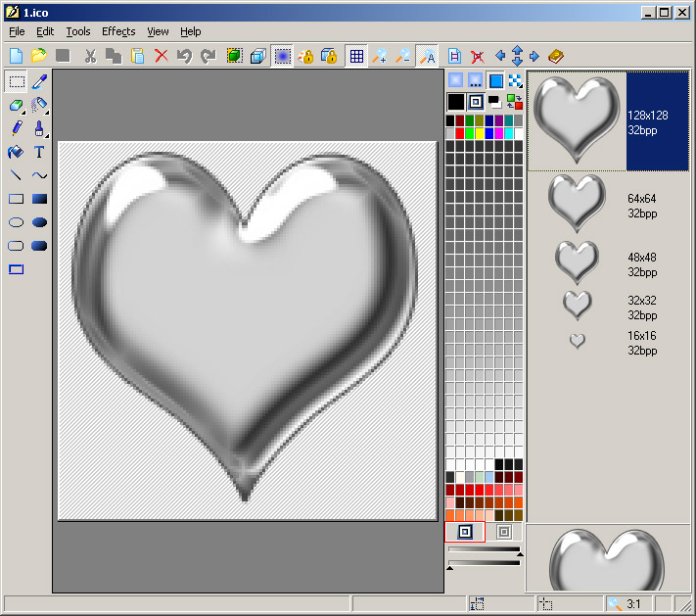Click the save image format icon
Image resolution: width=696 pixels, height=616 pixels.
[x=454, y=56]
